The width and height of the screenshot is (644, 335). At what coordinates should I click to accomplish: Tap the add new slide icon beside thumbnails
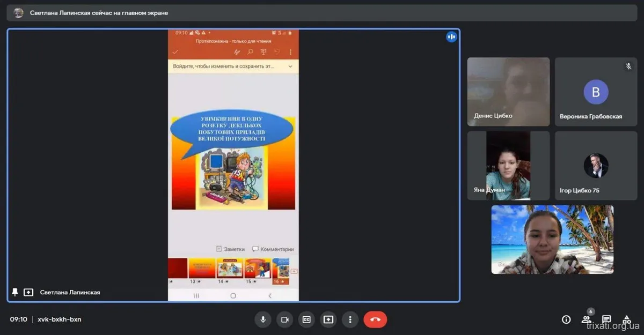point(294,271)
